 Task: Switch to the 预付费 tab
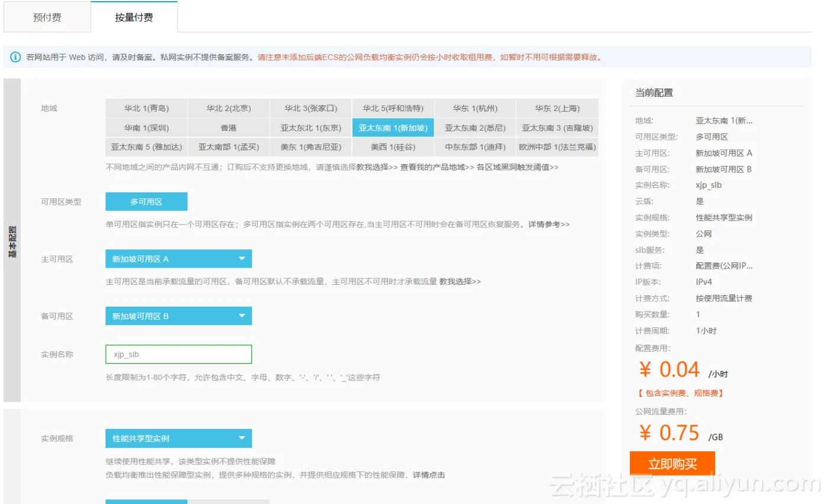pos(47,17)
